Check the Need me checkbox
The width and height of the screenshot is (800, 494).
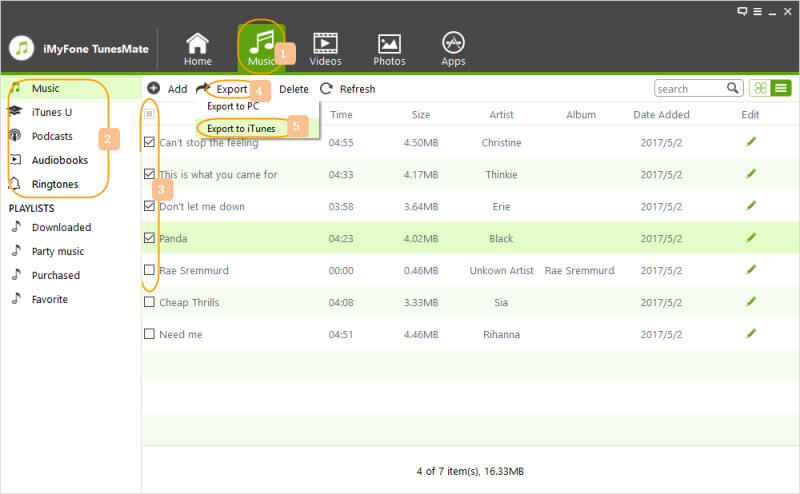149,334
